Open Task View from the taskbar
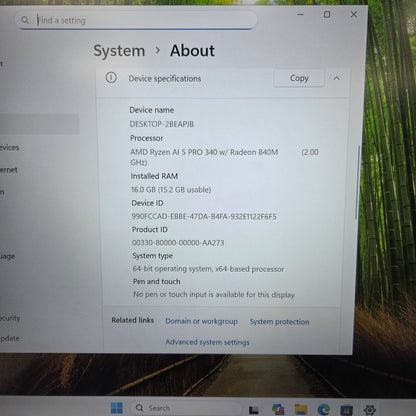 tap(254, 409)
